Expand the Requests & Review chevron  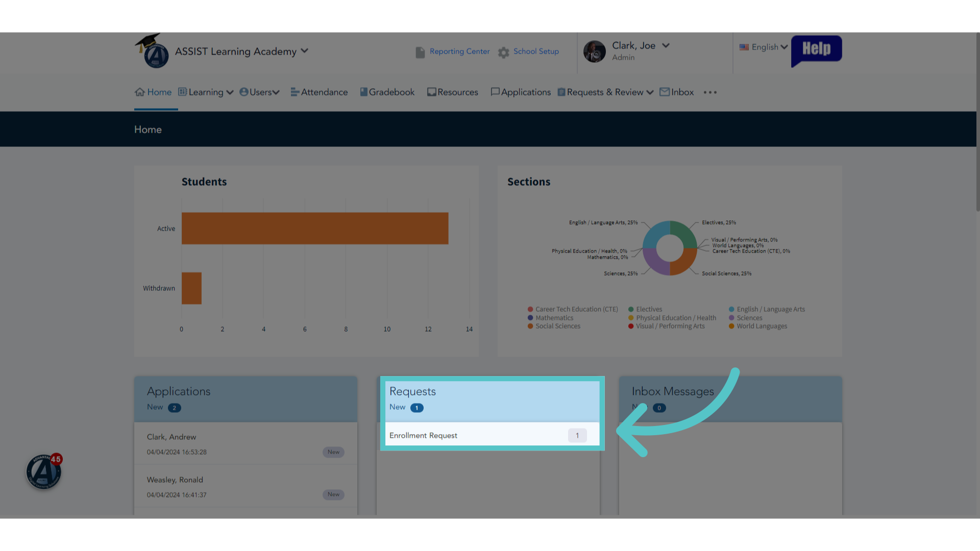click(650, 92)
